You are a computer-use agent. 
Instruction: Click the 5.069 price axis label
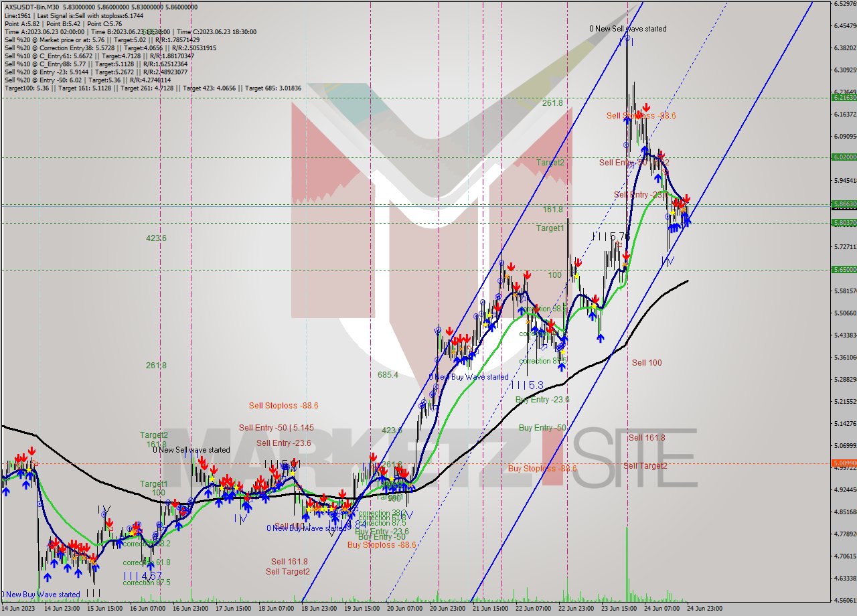pyautogui.click(x=845, y=446)
